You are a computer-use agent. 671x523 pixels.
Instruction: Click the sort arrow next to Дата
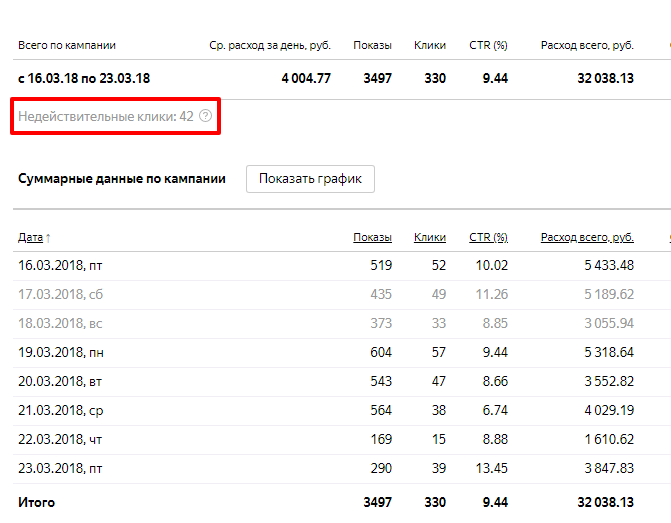pyautogui.click(x=49, y=238)
